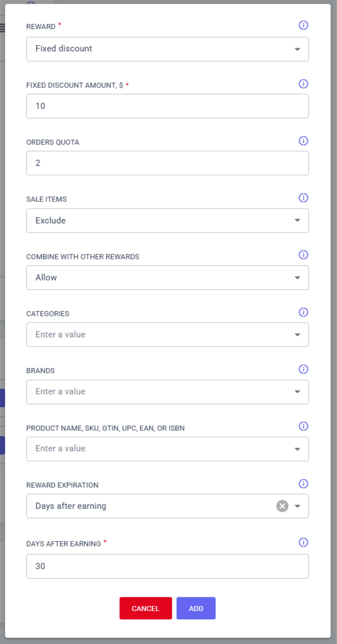The width and height of the screenshot is (337, 644).
Task: Show the Brands help info icon
Action: 303,369
